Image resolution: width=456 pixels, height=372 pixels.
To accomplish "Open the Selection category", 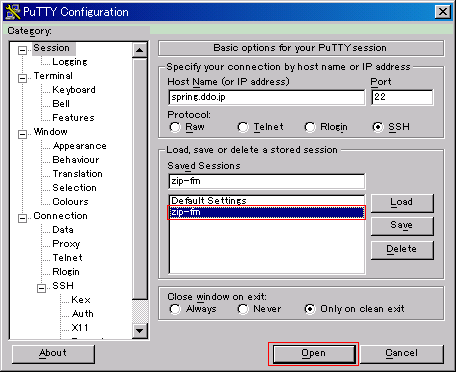I will coord(74,188).
